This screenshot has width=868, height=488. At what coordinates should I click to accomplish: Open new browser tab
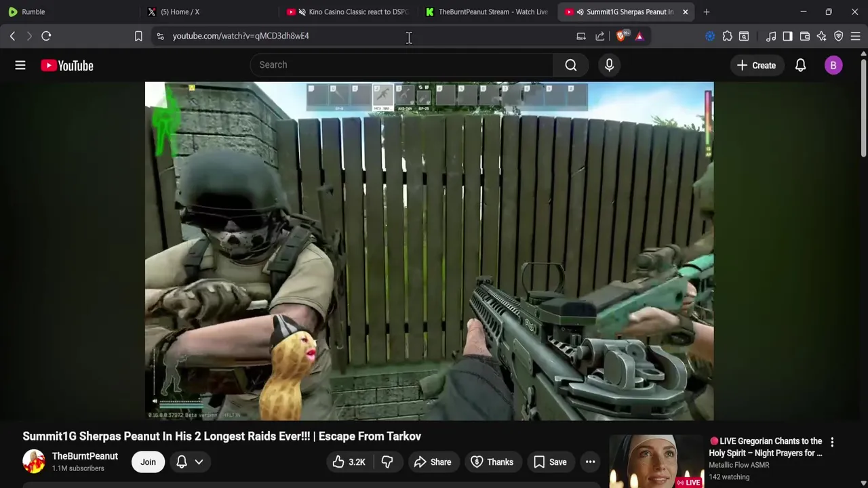707,12
